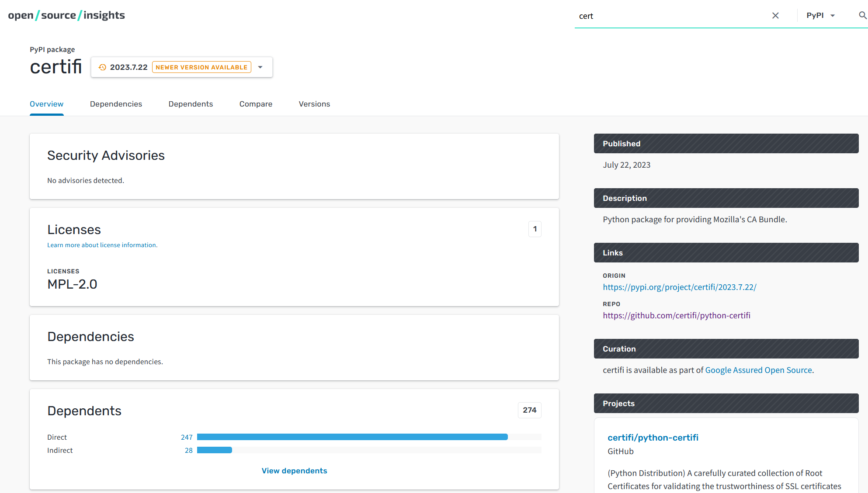Click the version history clock icon
Viewport: 868px width, 493px height.
point(102,67)
